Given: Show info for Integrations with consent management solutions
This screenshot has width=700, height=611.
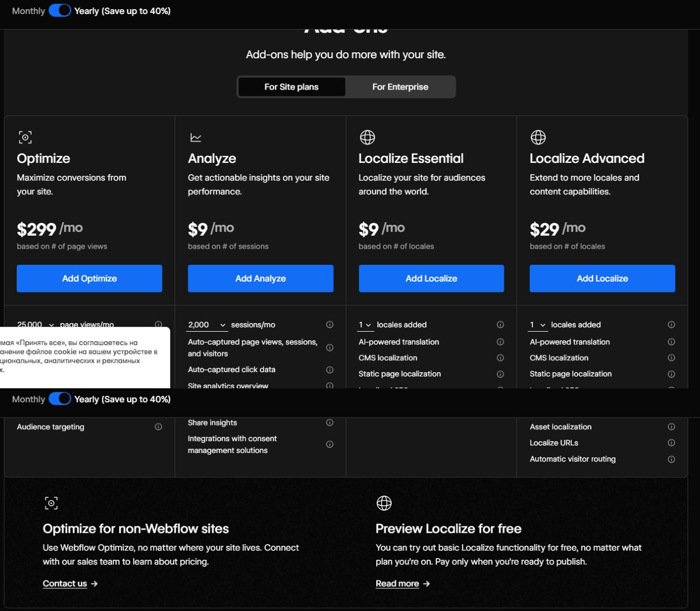Looking at the screenshot, I should point(330,444).
